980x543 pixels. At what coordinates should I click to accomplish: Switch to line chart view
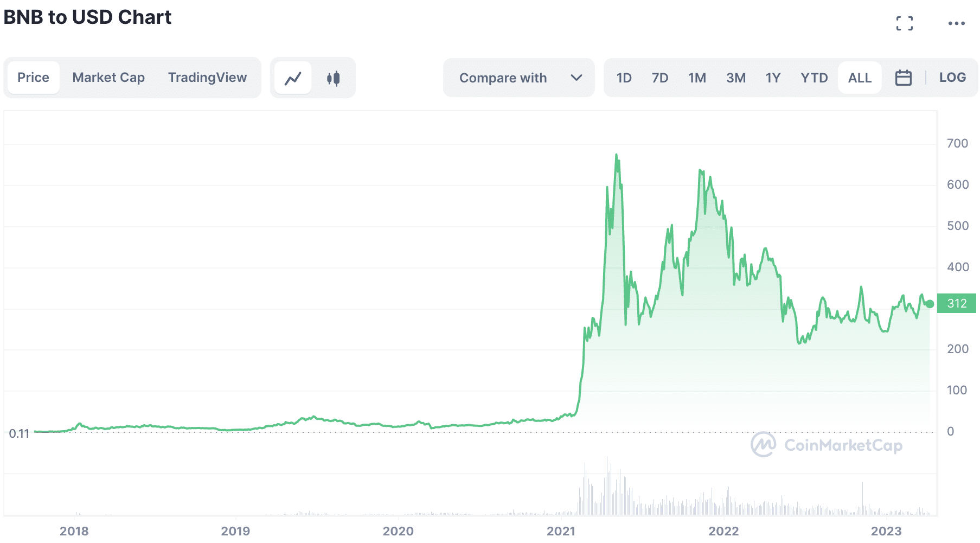[x=293, y=78]
